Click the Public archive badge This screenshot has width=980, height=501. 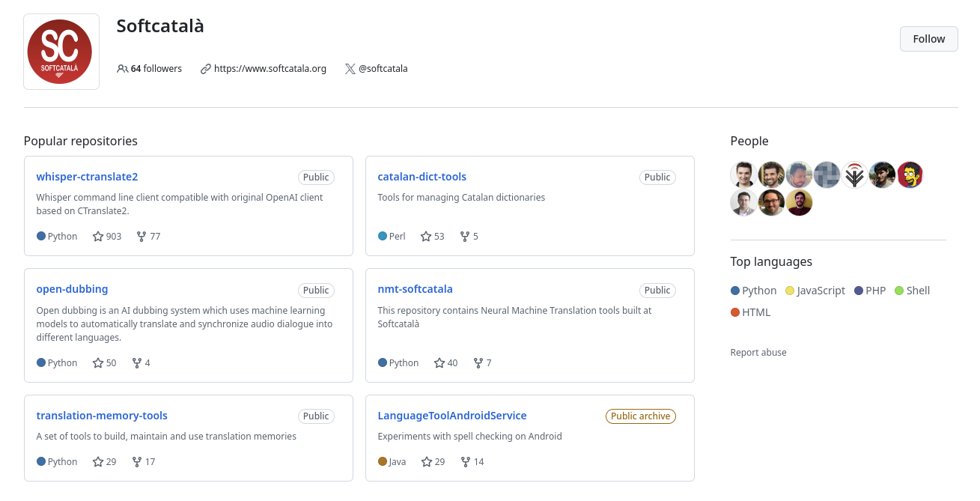coord(641,416)
